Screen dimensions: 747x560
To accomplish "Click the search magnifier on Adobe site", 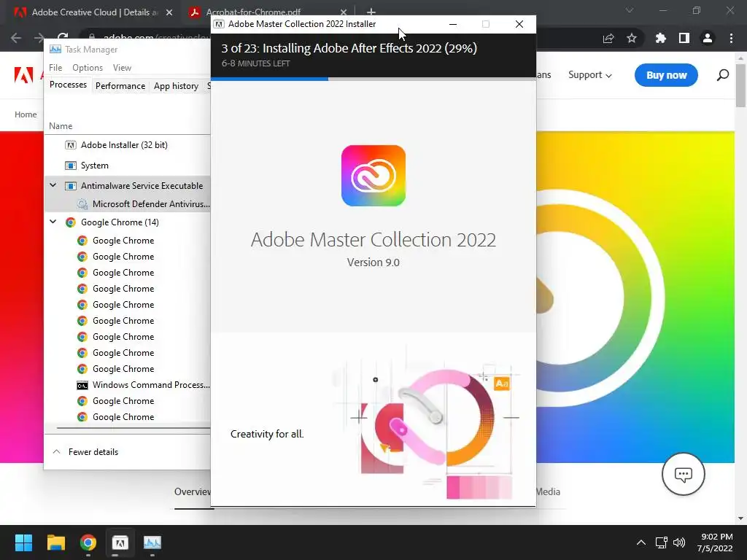I will [x=723, y=75].
